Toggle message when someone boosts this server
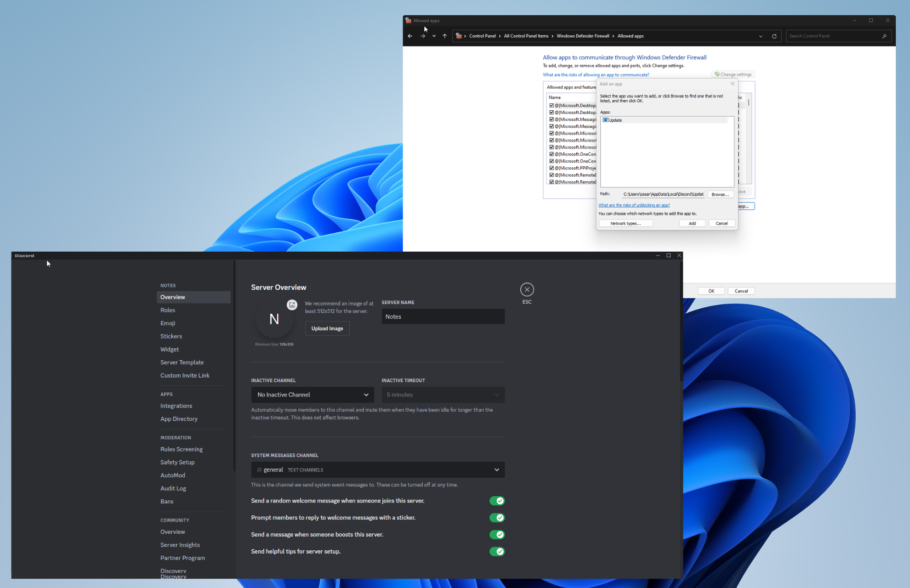The height and width of the screenshot is (588, 910). point(497,535)
